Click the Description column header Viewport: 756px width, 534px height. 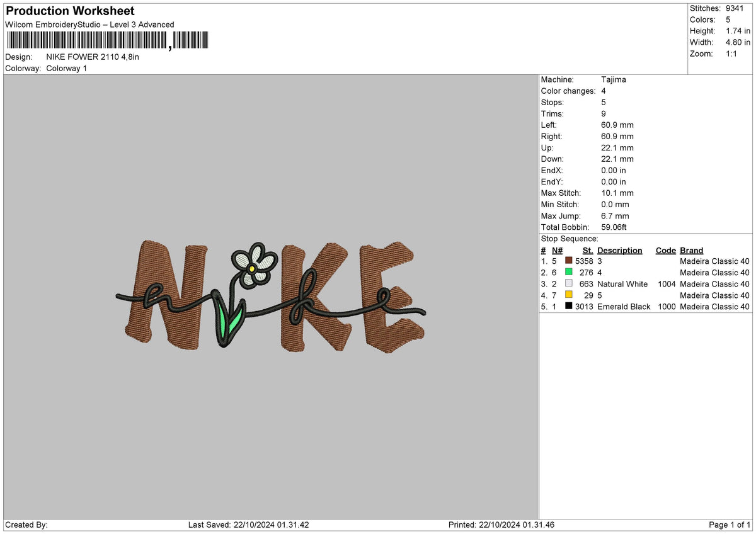click(620, 250)
